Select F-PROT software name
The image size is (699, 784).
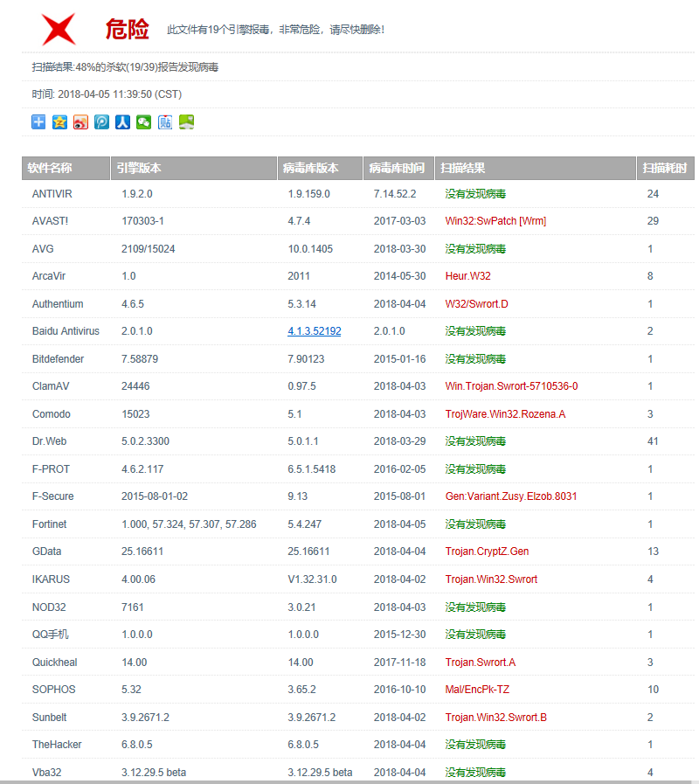[51, 469]
